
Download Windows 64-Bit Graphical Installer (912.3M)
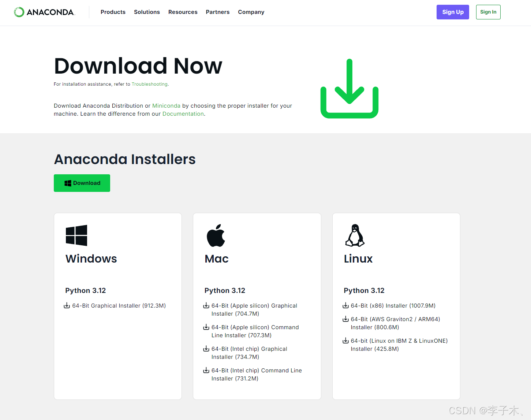click(119, 306)
